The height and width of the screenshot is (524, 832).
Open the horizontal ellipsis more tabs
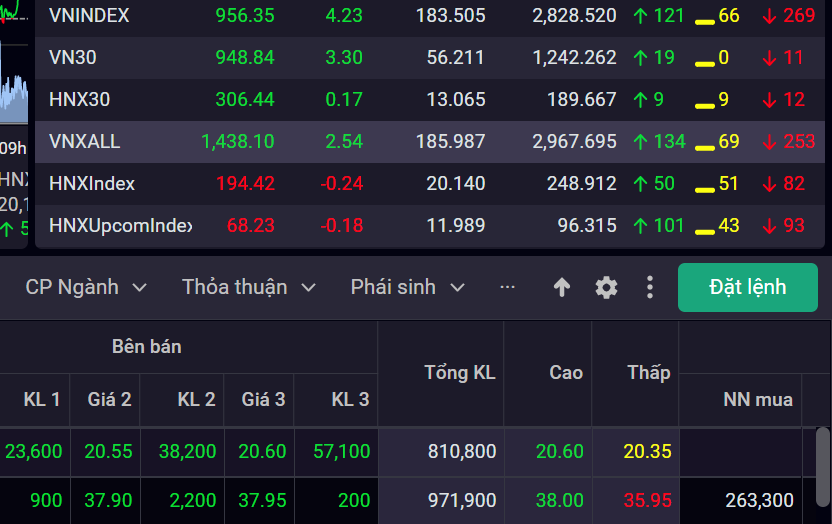click(507, 287)
